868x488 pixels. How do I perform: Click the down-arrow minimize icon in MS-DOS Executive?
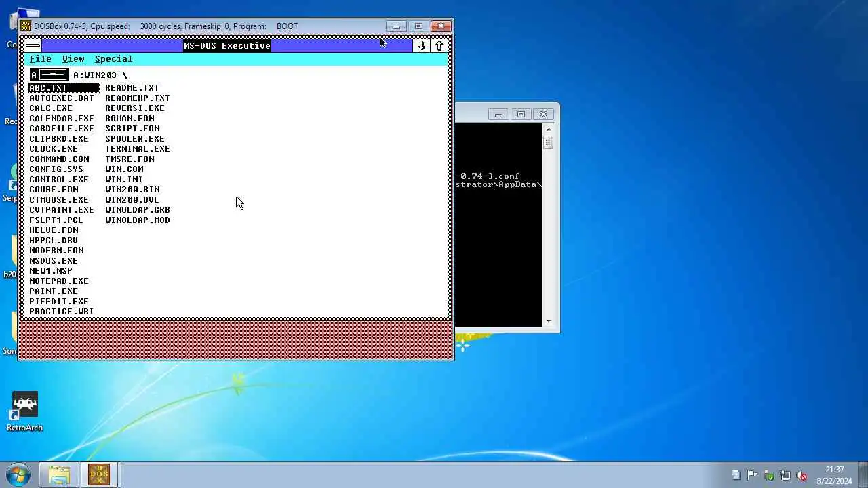click(421, 45)
